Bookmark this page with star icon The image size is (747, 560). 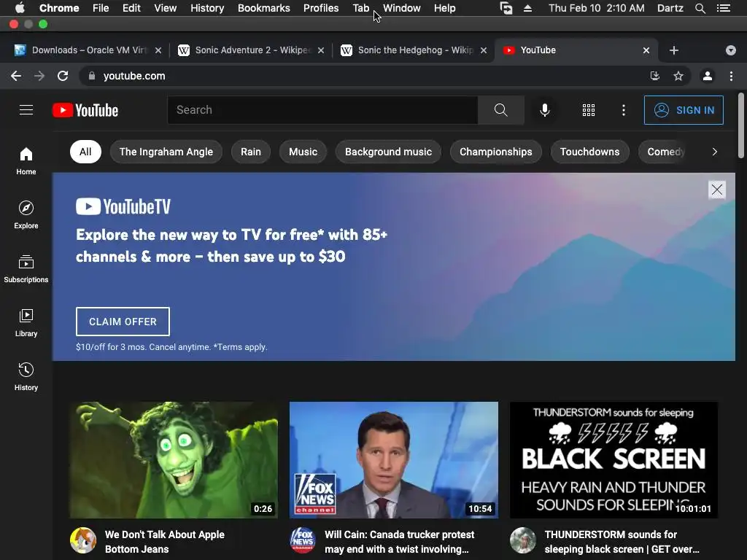(678, 76)
